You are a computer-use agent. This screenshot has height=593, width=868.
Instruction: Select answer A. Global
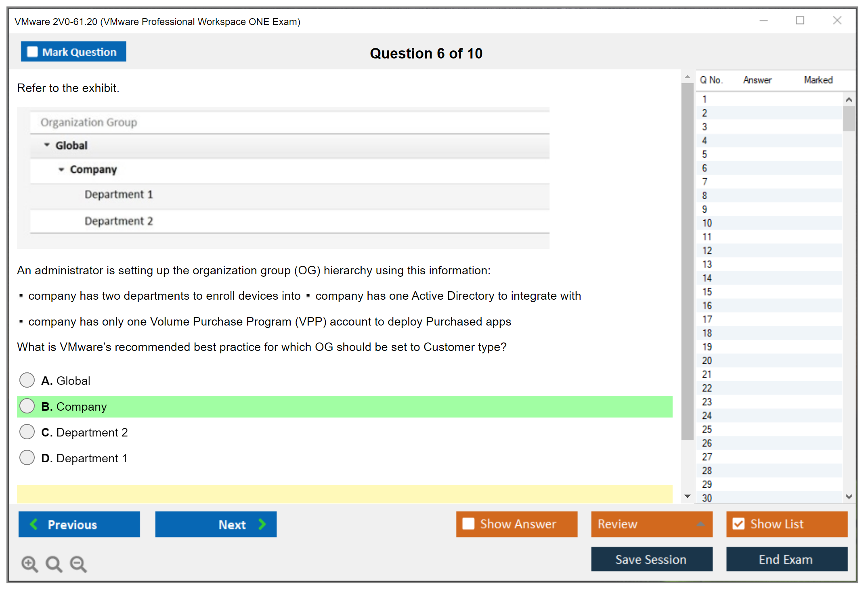click(27, 380)
